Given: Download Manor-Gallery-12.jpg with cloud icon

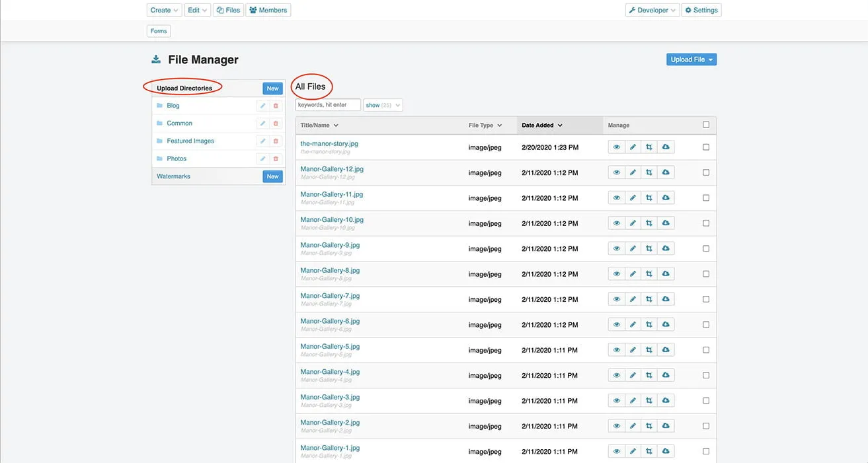Looking at the screenshot, I should point(666,172).
